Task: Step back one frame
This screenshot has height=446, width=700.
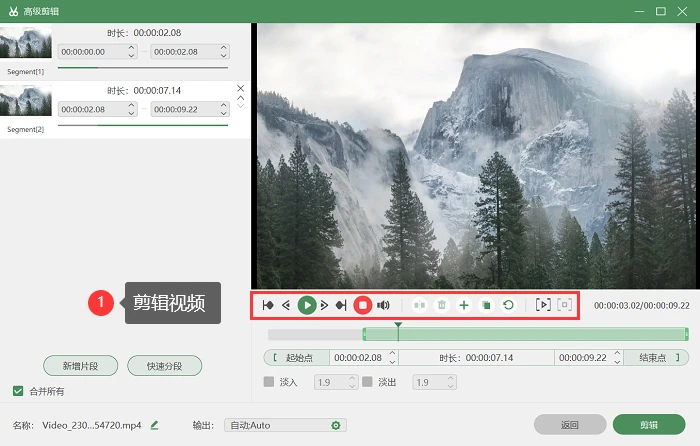Action: [286, 305]
